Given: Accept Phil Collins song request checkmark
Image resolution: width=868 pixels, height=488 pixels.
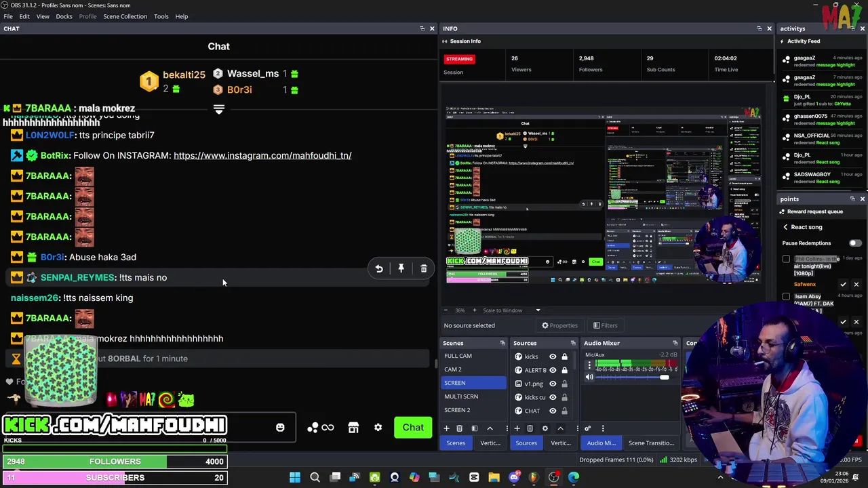Looking at the screenshot, I should pyautogui.click(x=843, y=285).
